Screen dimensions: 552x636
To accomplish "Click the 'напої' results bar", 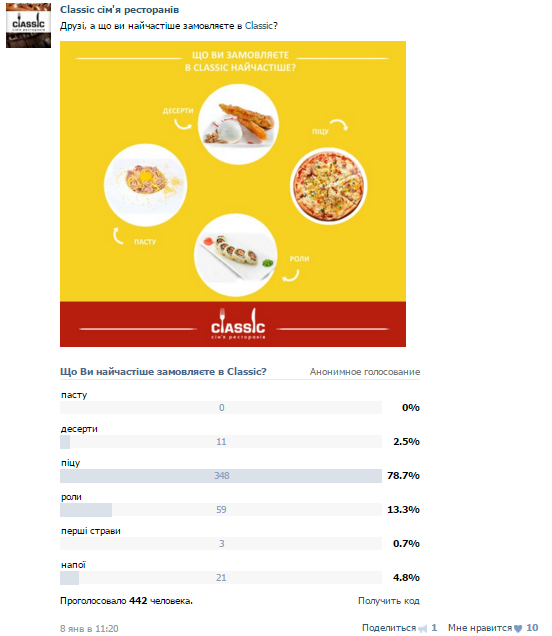I will pyautogui.click(x=221, y=578).
